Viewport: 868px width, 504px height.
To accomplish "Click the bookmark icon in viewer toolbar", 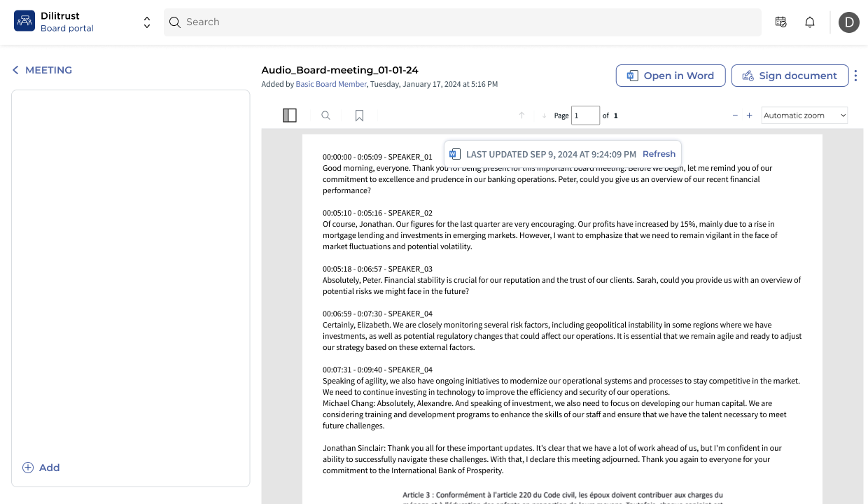I will tap(359, 115).
